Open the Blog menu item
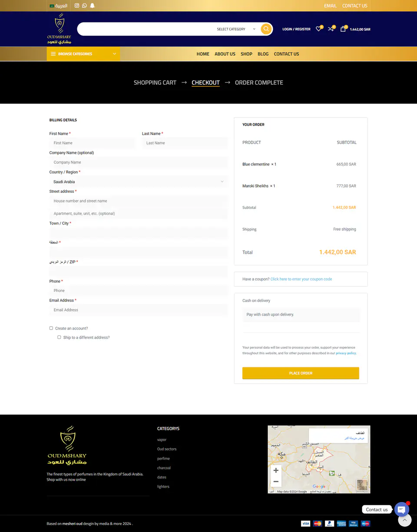The image size is (417, 532). pyautogui.click(x=263, y=54)
